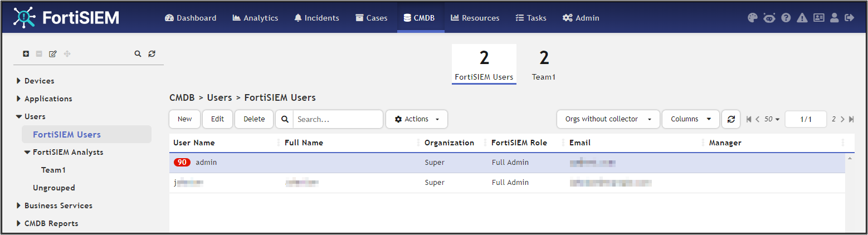The image size is (868, 235).
Task: Open Orgs without collector dropdown
Action: point(608,119)
